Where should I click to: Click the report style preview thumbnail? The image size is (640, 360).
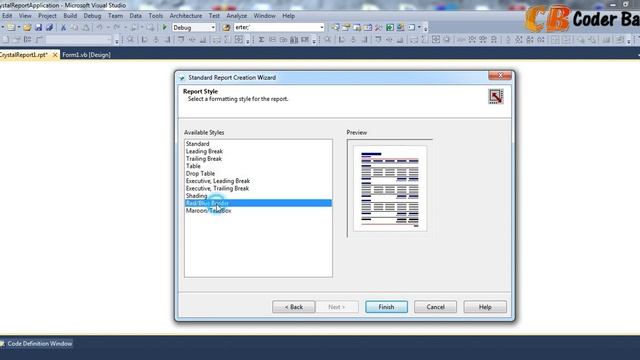coord(390,189)
